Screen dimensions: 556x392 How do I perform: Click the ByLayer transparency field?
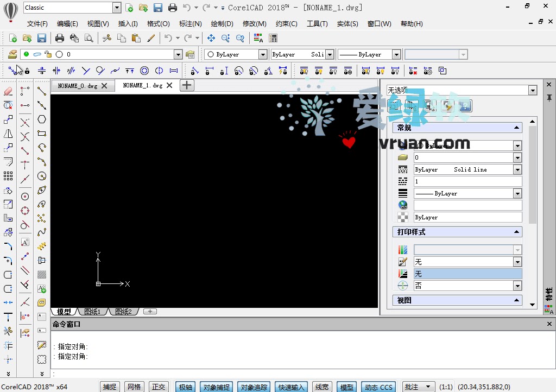[x=467, y=217]
